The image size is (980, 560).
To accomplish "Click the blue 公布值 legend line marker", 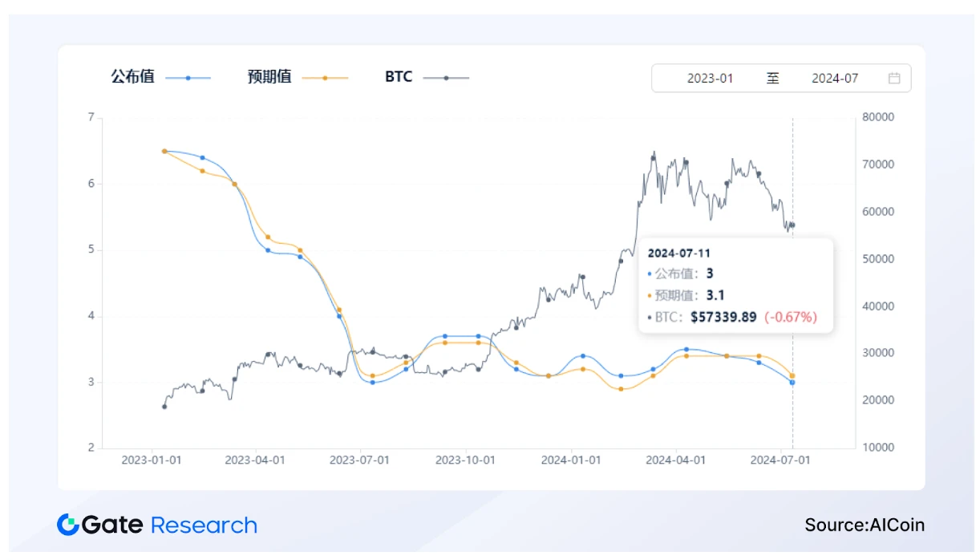I will click(x=188, y=78).
